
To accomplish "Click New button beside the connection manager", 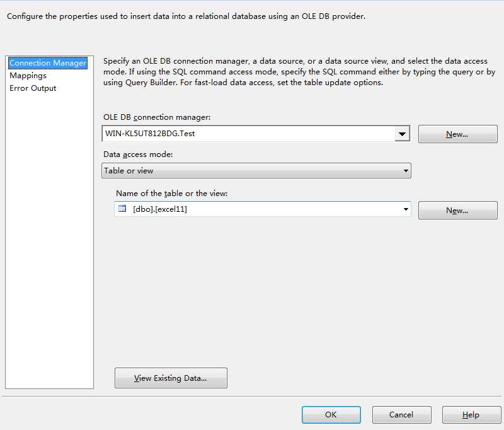I will [457, 134].
